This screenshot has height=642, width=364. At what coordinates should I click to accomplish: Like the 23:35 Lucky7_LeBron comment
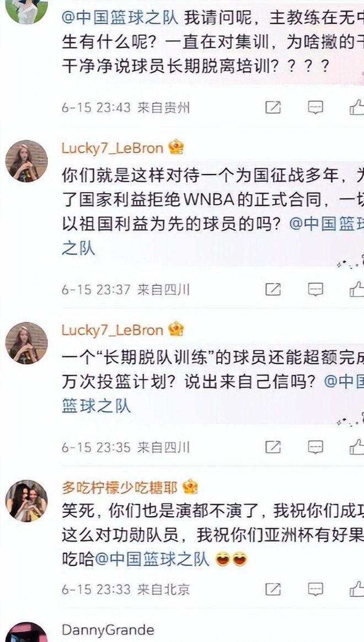pyautogui.click(x=357, y=447)
